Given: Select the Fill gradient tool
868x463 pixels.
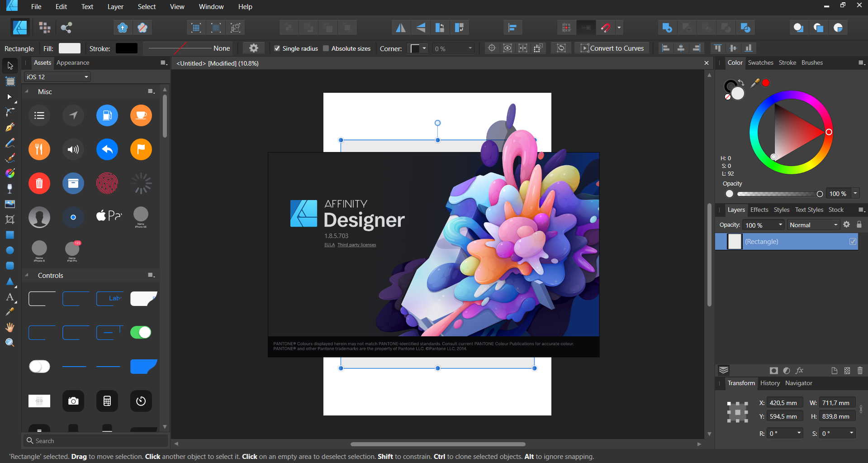Looking at the screenshot, I should pyautogui.click(x=10, y=173).
